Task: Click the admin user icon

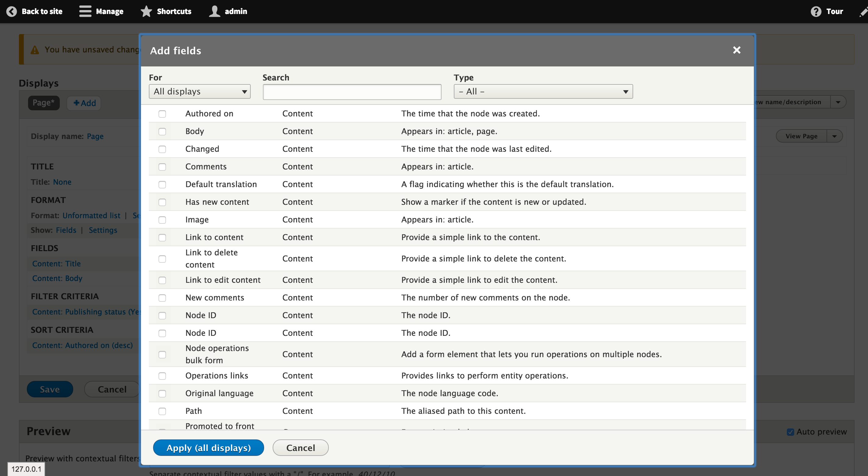Action: tap(214, 11)
